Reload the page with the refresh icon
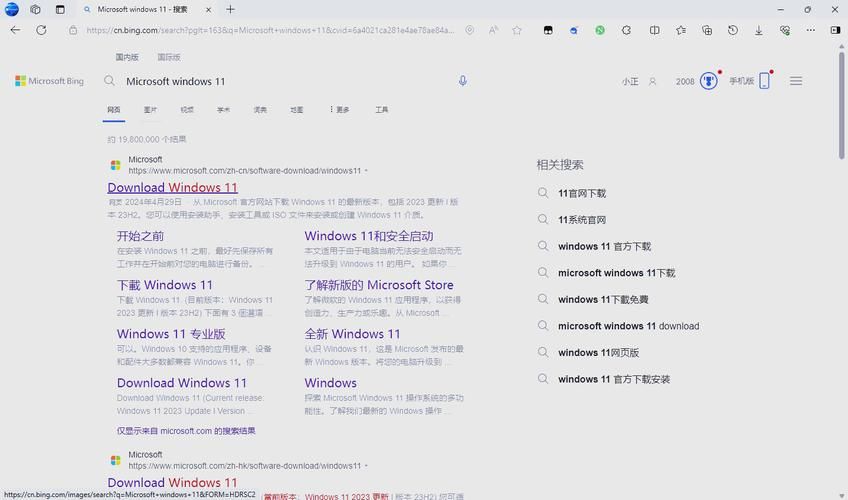 [41, 30]
